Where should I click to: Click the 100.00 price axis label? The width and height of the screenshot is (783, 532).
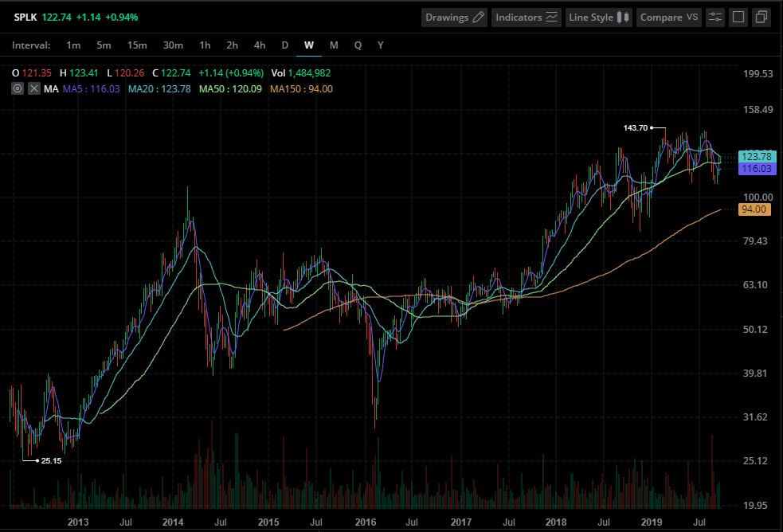758,198
